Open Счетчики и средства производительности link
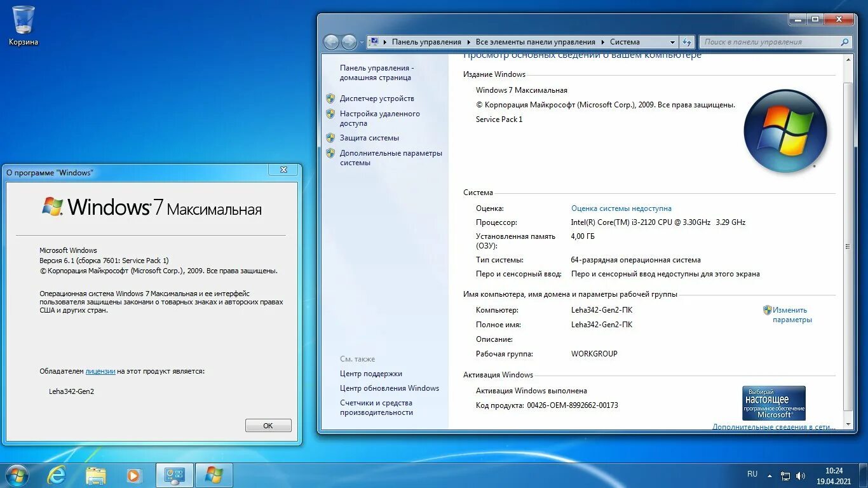This screenshot has height=488, width=868. 376,407
